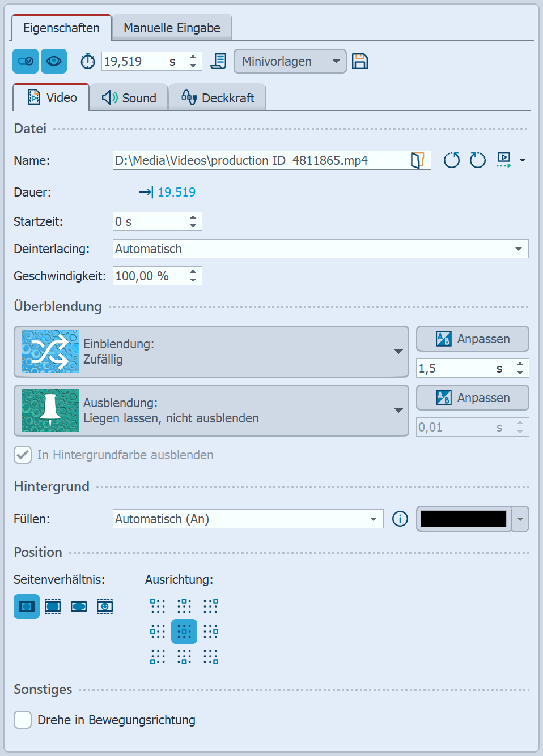The image size is (543, 756).
Task: Toggle the eye visibility button
Action: pos(54,61)
